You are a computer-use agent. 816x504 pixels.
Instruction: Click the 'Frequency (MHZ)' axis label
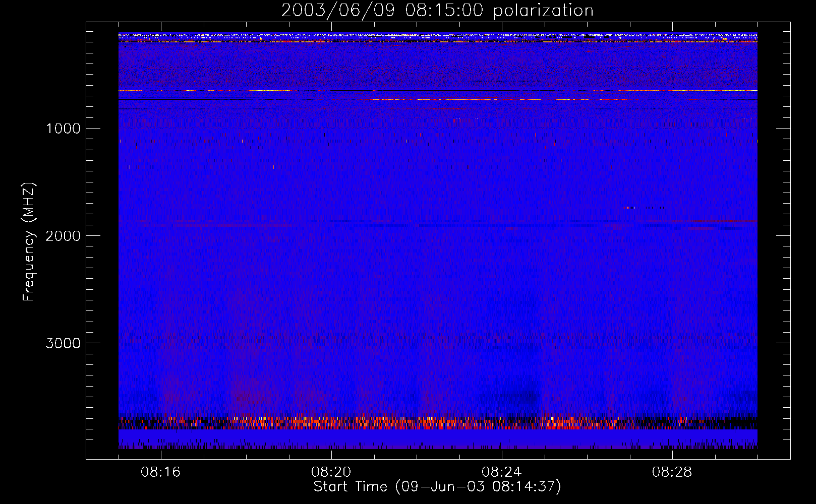coord(29,242)
